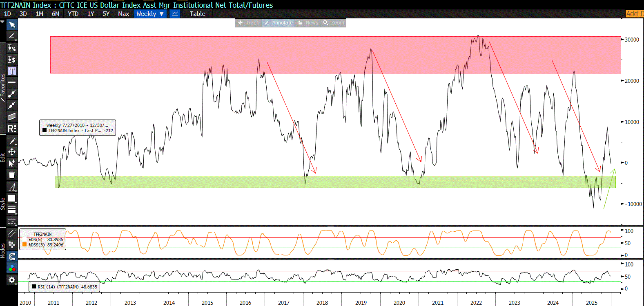Click the Annotate button
Image resolution: width=644 pixels, height=306 pixels.
point(279,23)
